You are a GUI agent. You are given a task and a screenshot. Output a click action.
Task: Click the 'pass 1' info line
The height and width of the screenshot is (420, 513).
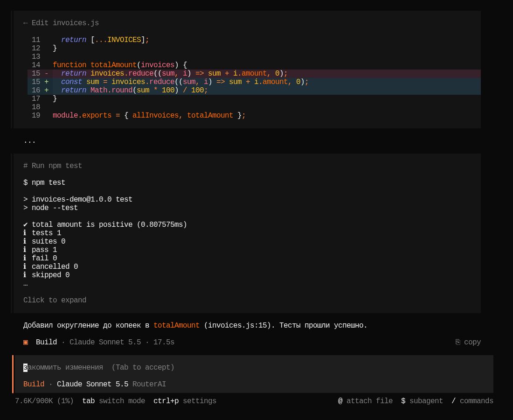click(x=40, y=250)
